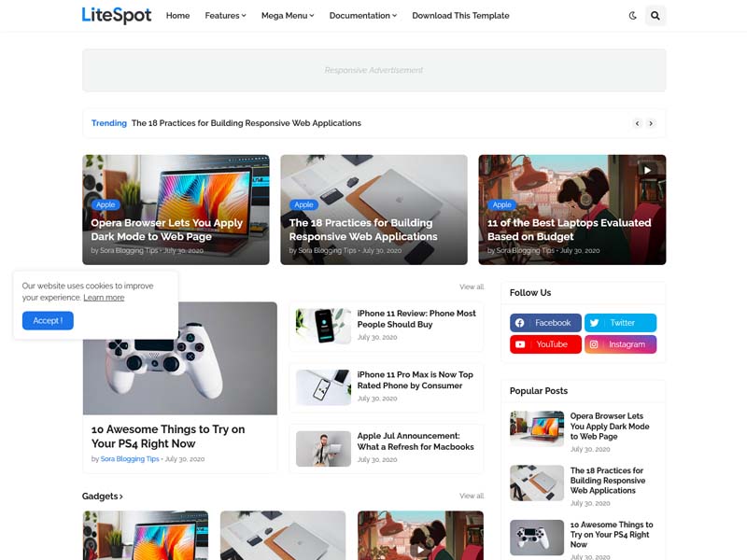Open popular post Opera Browser thumbnail
Image resolution: width=747 pixels, height=560 pixels.
tap(537, 428)
